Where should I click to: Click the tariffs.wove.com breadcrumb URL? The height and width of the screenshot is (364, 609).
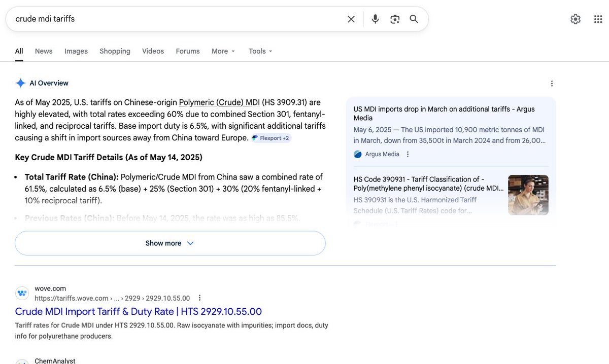[x=112, y=298]
